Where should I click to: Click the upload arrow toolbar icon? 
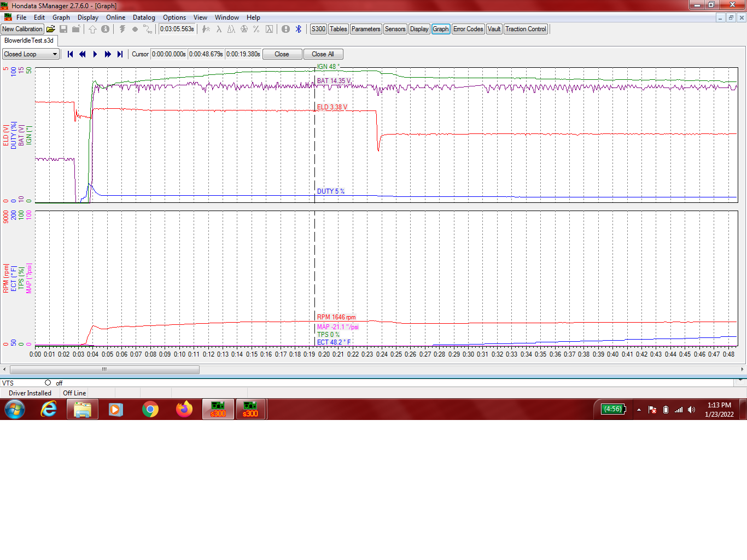(92, 29)
